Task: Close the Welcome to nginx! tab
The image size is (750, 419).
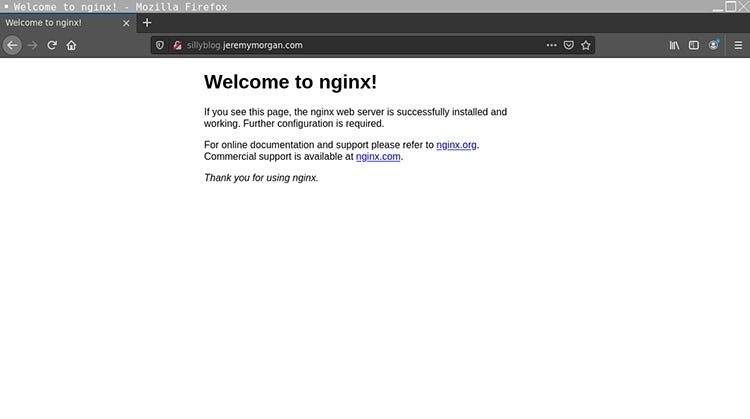Action: click(x=126, y=23)
